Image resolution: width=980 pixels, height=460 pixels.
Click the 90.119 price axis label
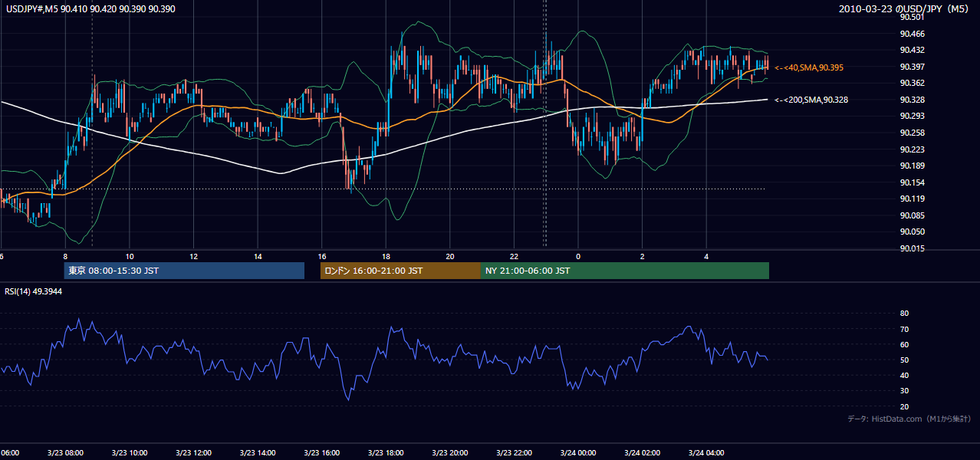click(x=912, y=199)
